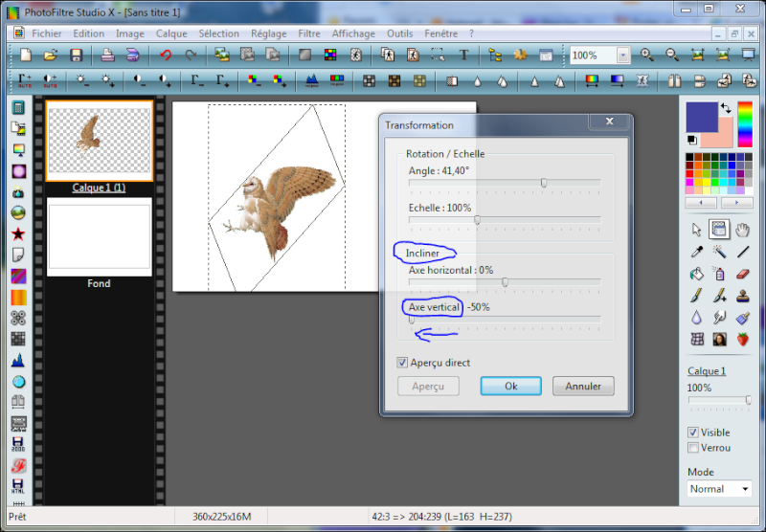Click the rainbow color spectrum strip
The height and width of the screenshot is (532, 766).
coord(745,124)
